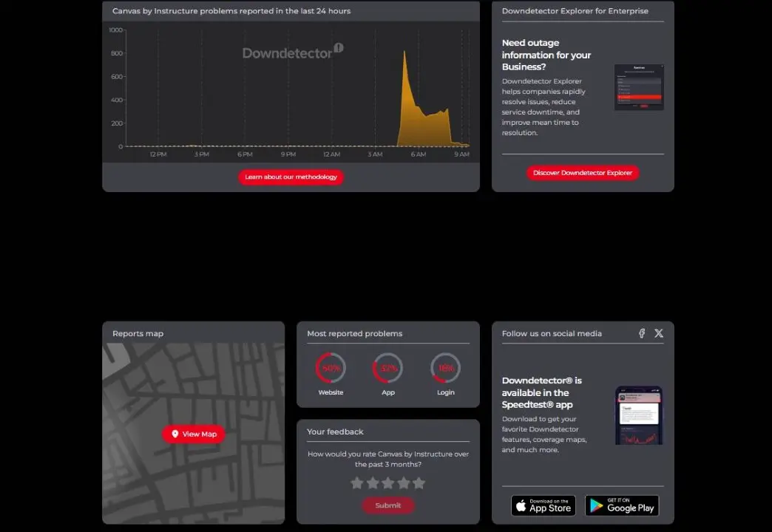Click 'Downdetector Explorer for Enterprise' heading

[575, 11]
